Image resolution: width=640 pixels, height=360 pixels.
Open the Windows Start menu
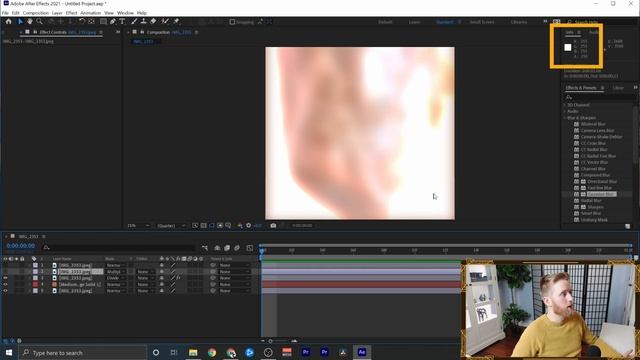point(9,352)
